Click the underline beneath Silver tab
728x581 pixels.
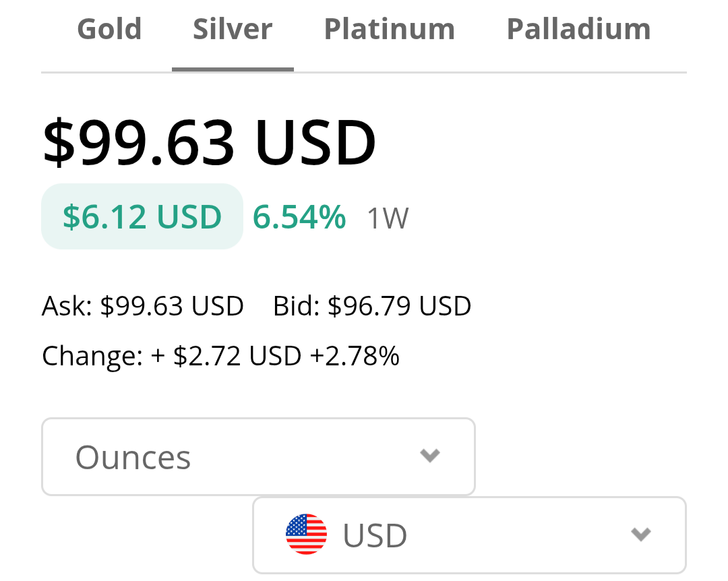tap(233, 69)
